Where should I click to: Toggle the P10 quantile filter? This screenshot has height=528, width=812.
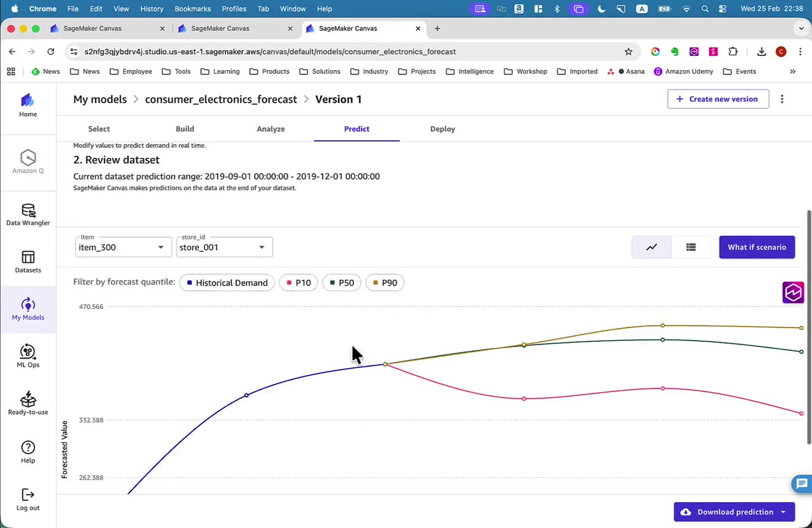(298, 282)
